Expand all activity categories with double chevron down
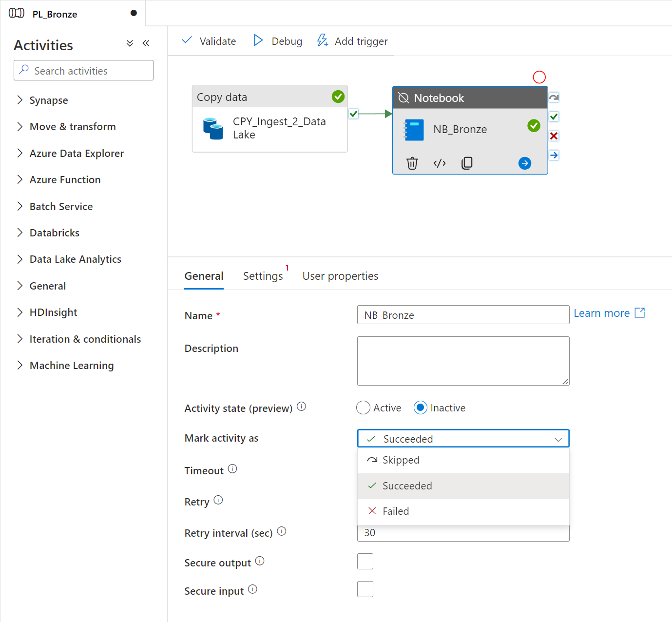672x622 pixels. [x=130, y=43]
